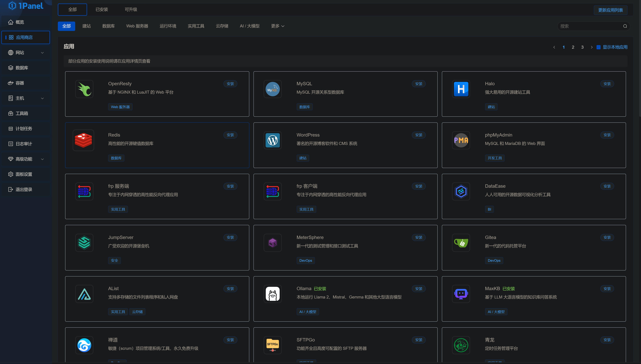Install WordPress with 安装 button
This screenshot has width=641, height=364.
pyautogui.click(x=419, y=135)
